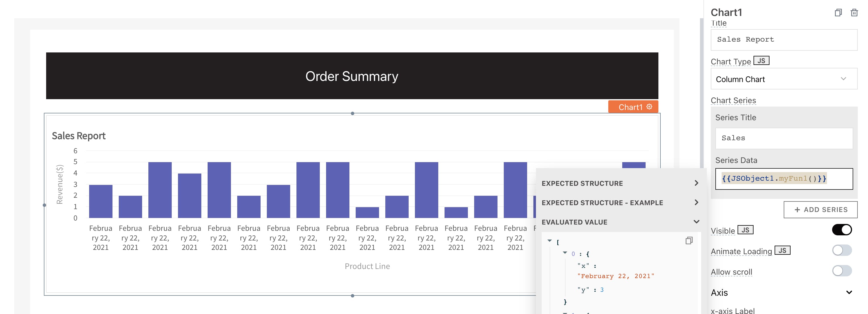
Task: Click the Chart1 orange widget label
Action: (630, 107)
